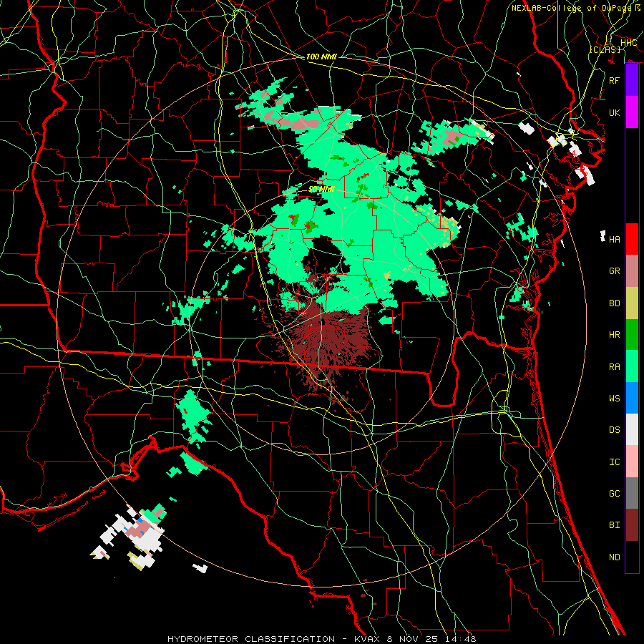This screenshot has width=644, height=644.
Task: Click the 'RA' legend label
Action: [x=614, y=367]
